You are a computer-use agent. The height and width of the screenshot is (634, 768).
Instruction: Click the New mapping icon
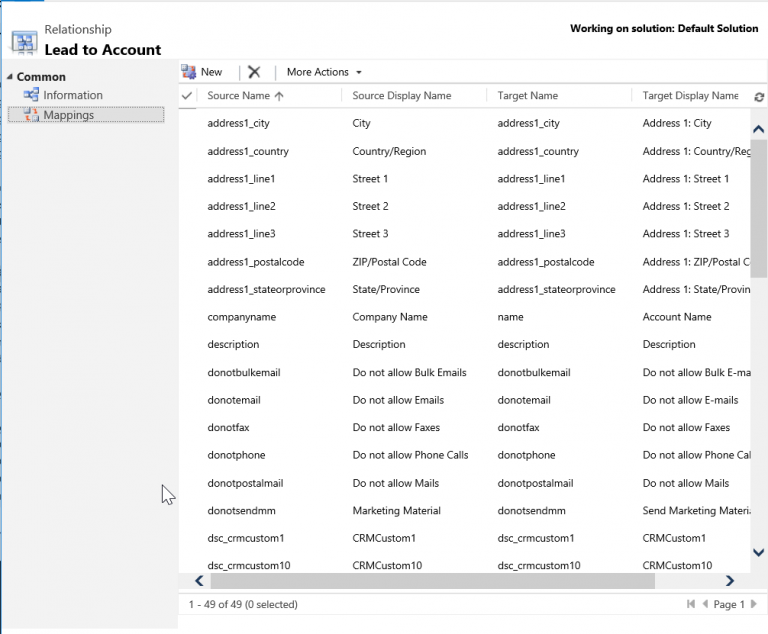pyautogui.click(x=189, y=72)
